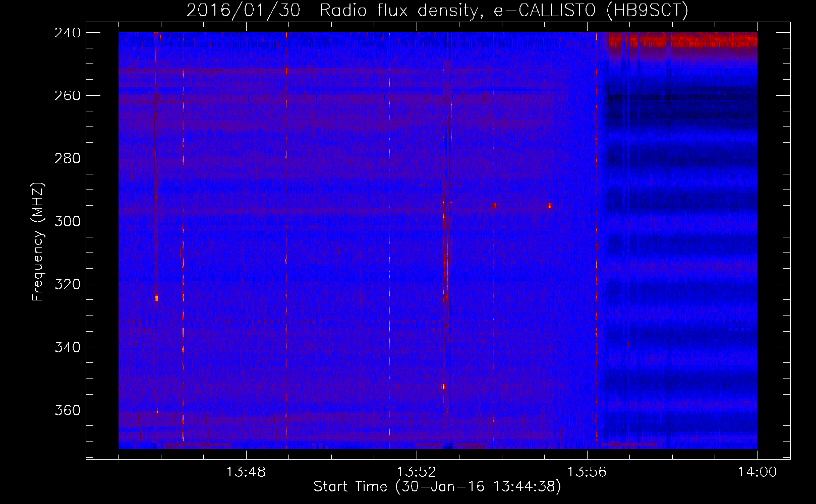Click the 340 frequency tick label
The height and width of the screenshot is (504, 816).
(x=68, y=348)
